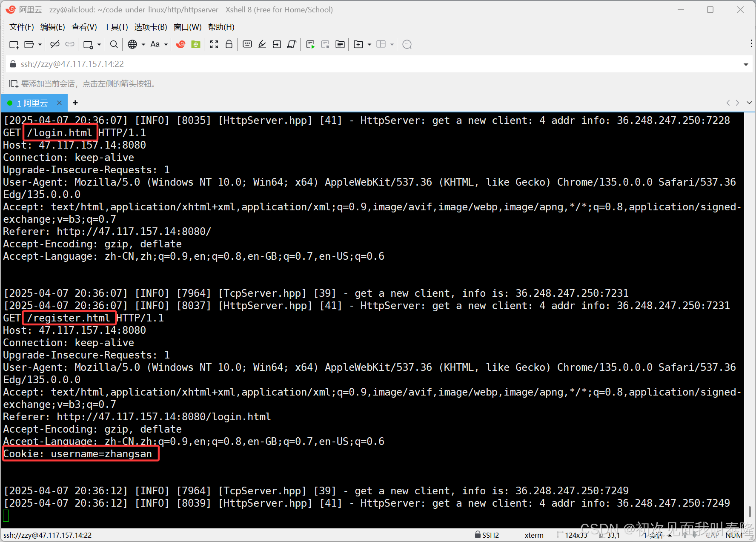Viewport: 756px width, 542px height.
Task: Launch Xftp via the green folder icon
Action: (x=196, y=44)
